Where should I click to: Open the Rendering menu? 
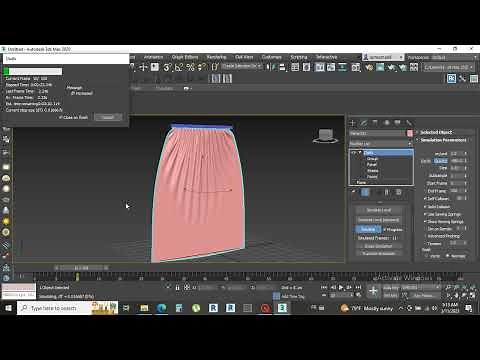(216, 57)
